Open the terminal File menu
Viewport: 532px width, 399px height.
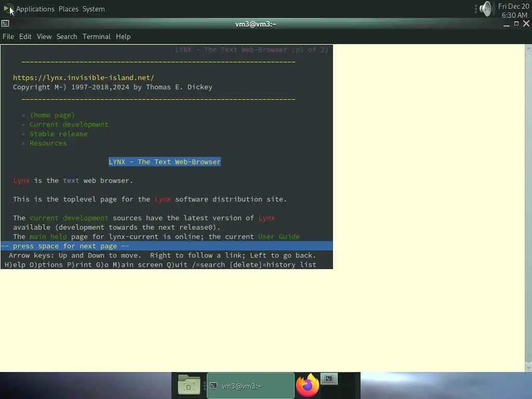coord(8,36)
